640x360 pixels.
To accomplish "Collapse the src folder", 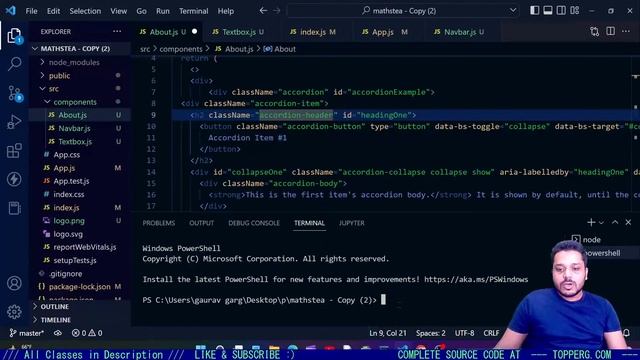I will [80, 89].
